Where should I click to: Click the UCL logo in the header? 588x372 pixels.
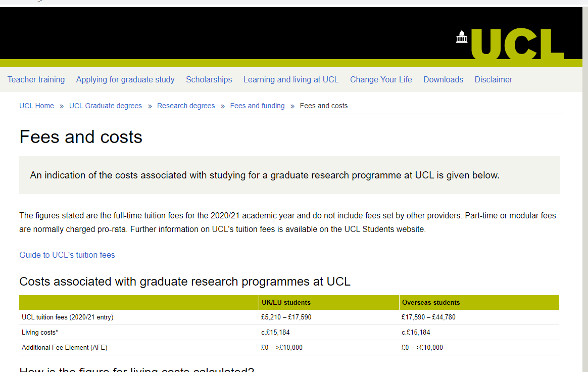(x=510, y=43)
